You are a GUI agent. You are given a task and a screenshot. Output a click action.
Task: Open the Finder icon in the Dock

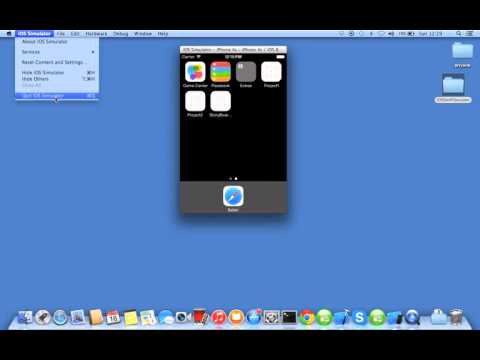tap(25, 317)
